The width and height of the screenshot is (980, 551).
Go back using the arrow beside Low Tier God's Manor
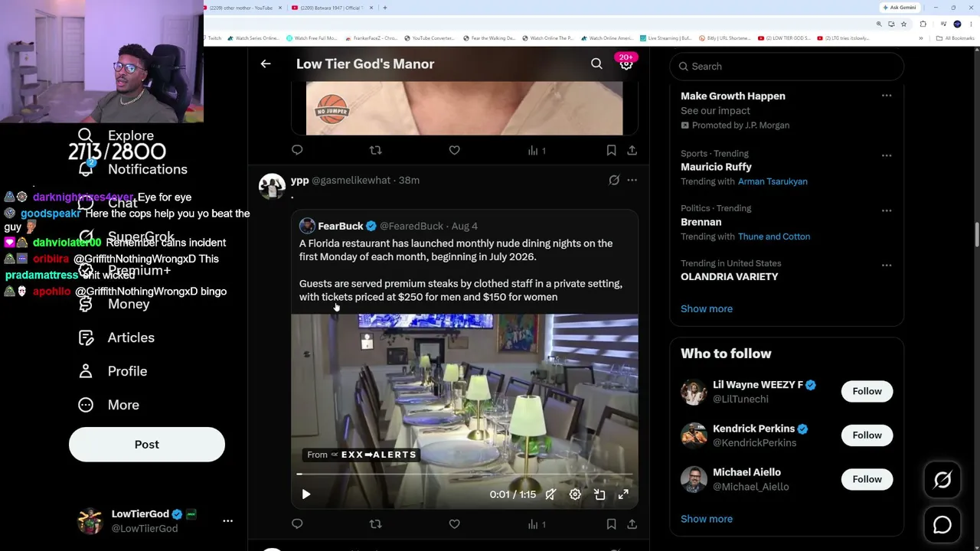(x=266, y=64)
